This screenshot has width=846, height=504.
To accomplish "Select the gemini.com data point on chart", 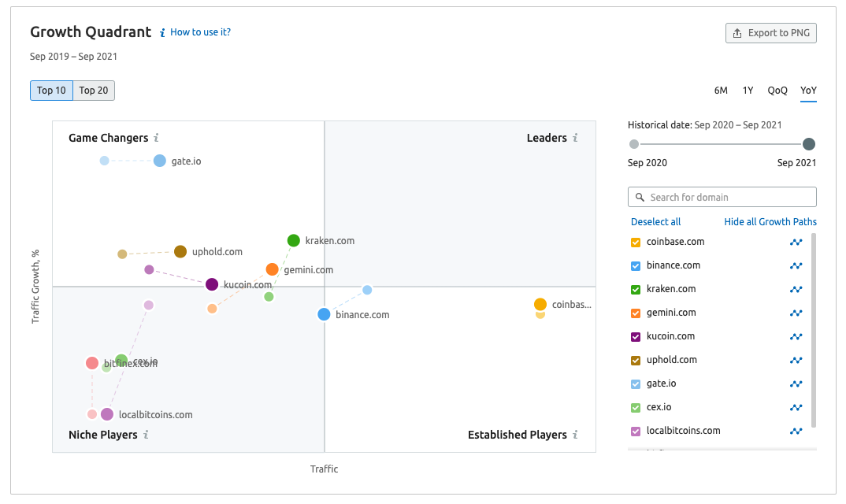I will [x=273, y=269].
